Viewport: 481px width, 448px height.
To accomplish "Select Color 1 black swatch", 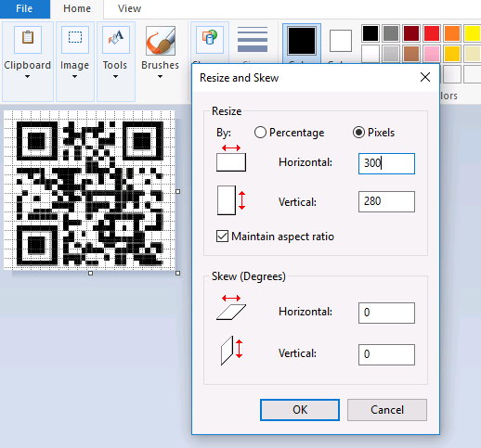I will (302, 41).
